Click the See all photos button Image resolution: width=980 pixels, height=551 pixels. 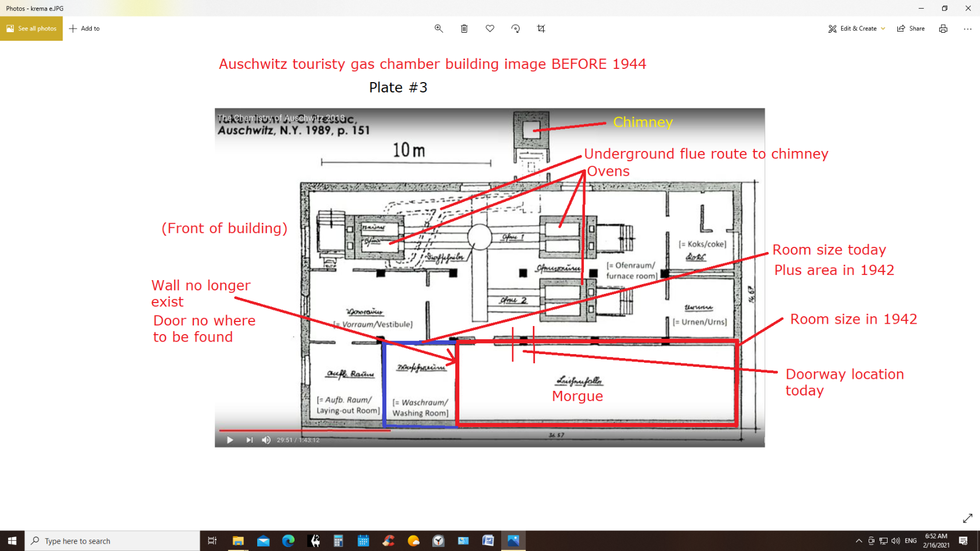(x=32, y=29)
